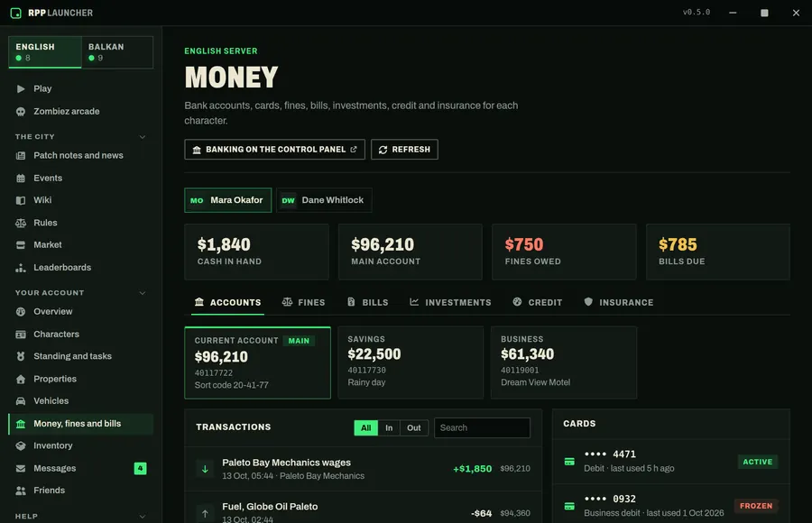Image resolution: width=812 pixels, height=523 pixels.
Task: Open the BILLS tab
Action: (x=368, y=302)
